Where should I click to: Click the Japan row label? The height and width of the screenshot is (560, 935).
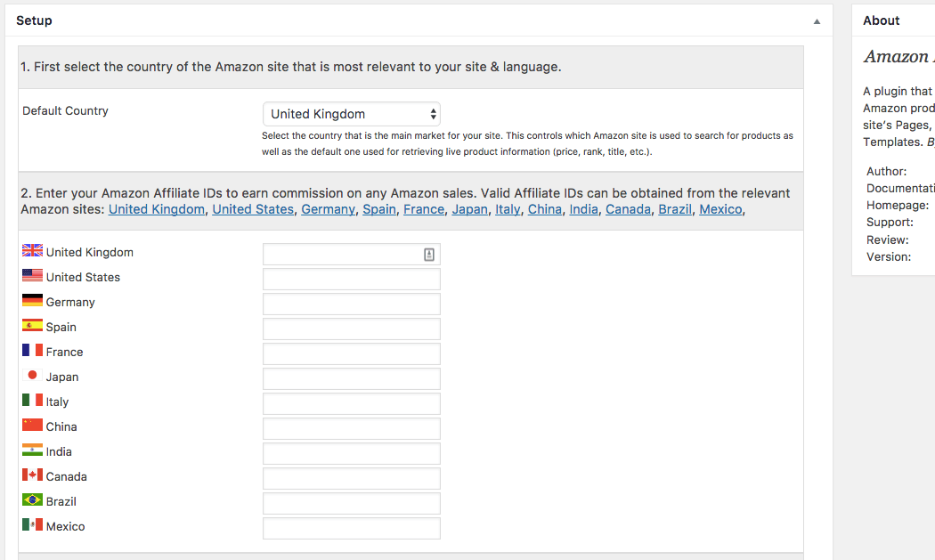(62, 377)
